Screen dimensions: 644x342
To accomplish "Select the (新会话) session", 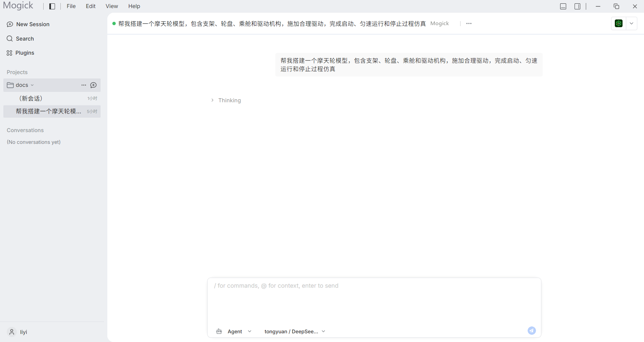I will click(x=52, y=98).
